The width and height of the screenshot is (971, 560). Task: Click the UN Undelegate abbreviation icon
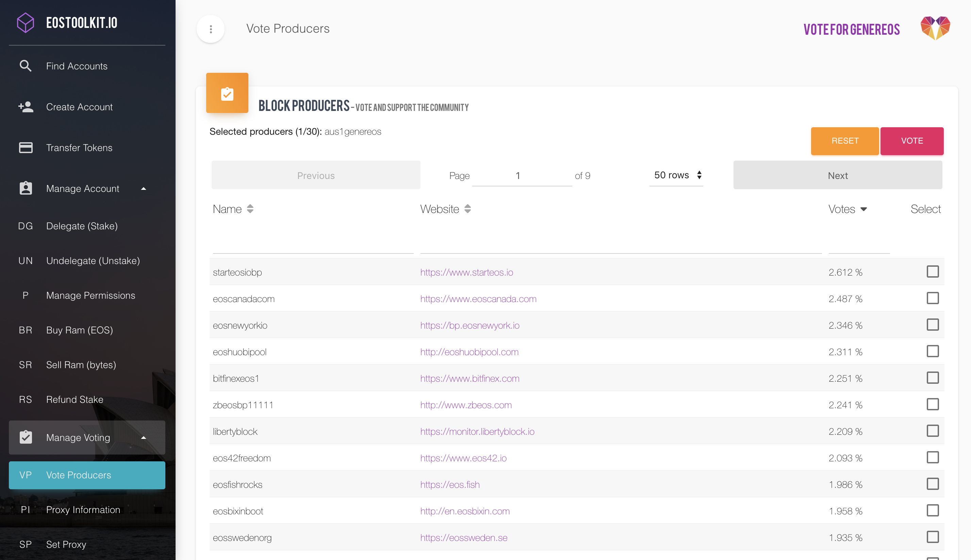coord(26,260)
